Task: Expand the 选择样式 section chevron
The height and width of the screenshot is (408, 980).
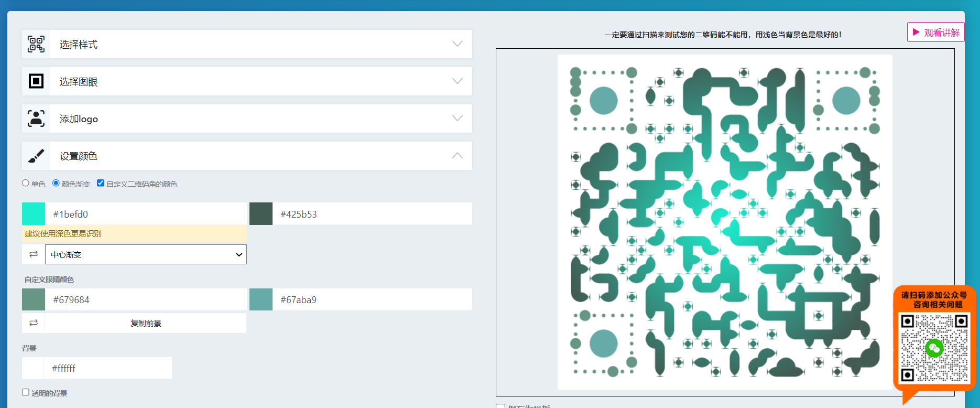Action: coord(458,44)
